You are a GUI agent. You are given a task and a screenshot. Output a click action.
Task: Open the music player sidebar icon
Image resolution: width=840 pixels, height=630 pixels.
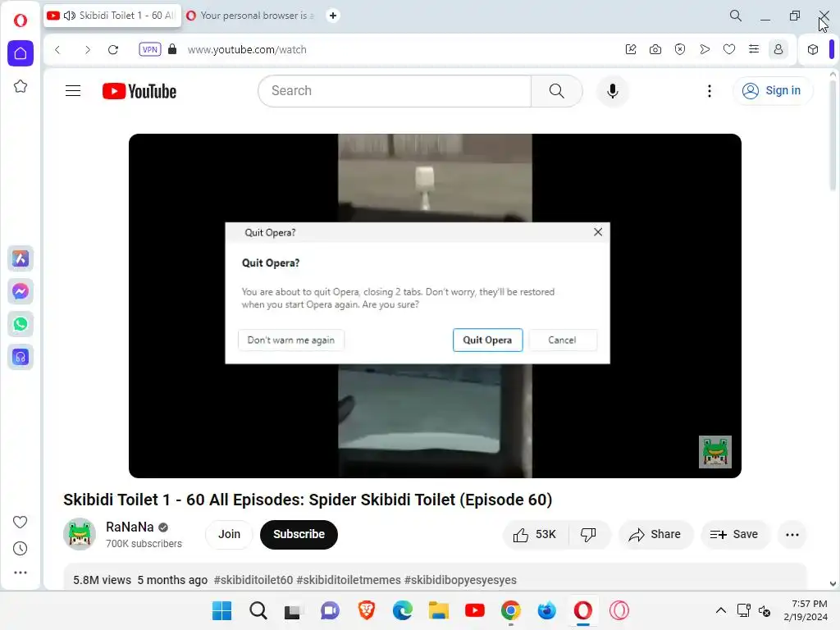pos(21,357)
